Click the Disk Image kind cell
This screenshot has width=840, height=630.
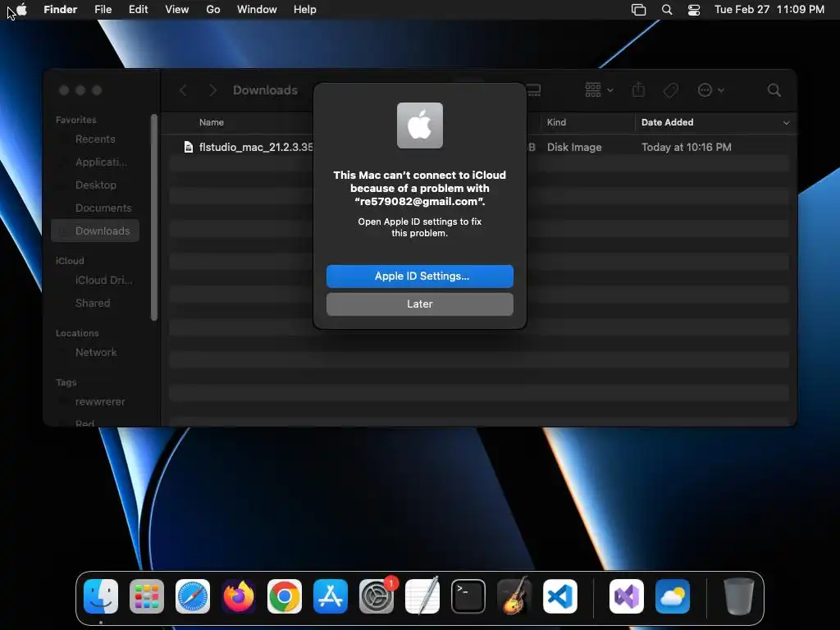coord(574,147)
